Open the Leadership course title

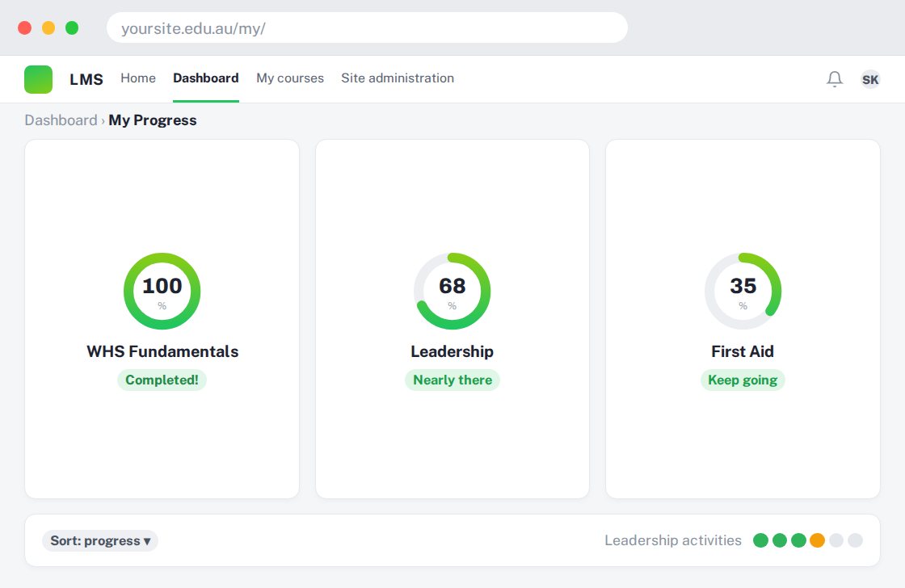click(x=452, y=351)
